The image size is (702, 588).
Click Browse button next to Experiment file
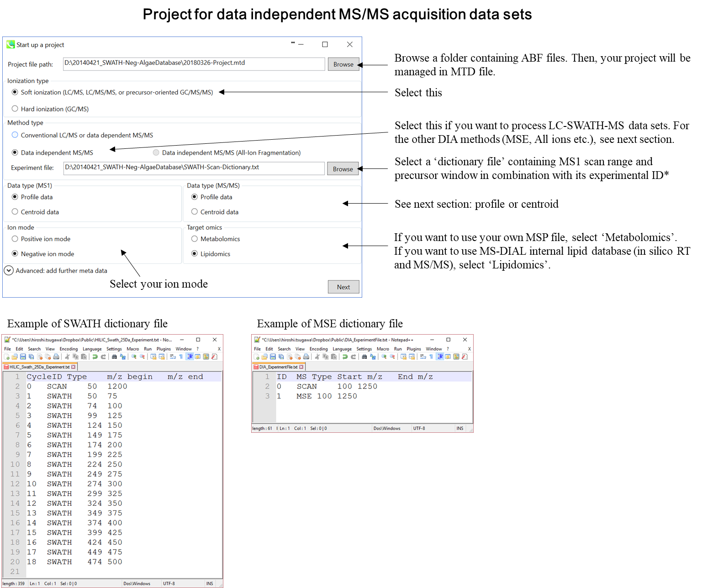[343, 169]
